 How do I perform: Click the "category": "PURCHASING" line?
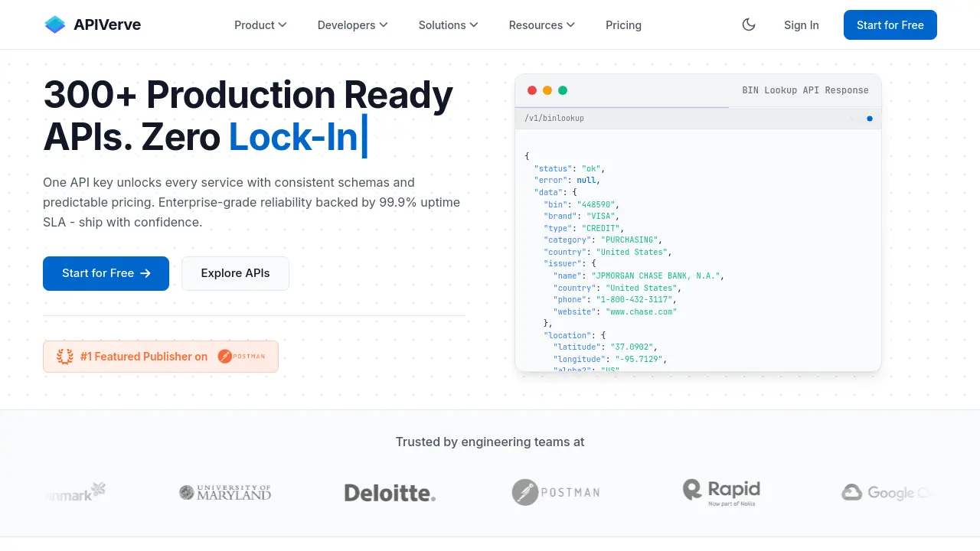tap(603, 240)
